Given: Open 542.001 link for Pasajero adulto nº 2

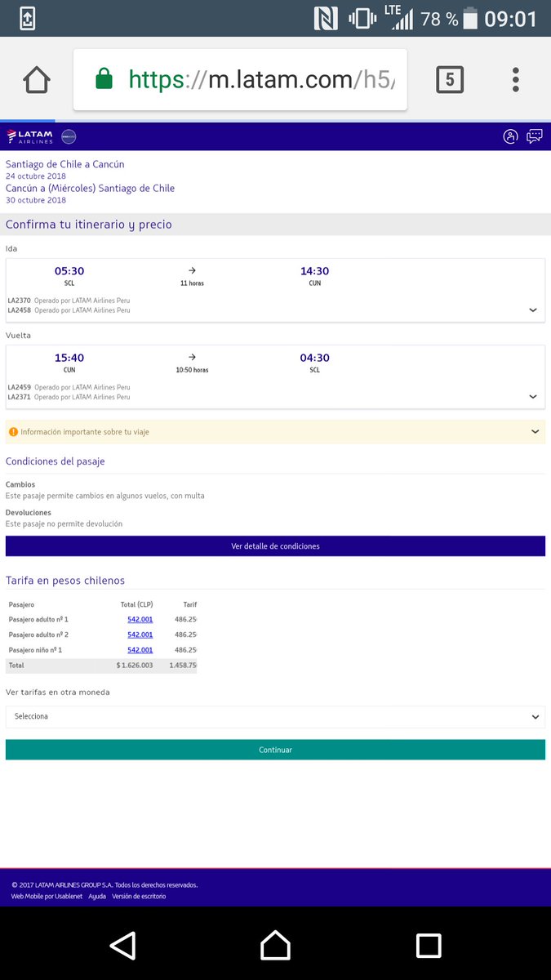Looking at the screenshot, I should pyautogui.click(x=140, y=635).
